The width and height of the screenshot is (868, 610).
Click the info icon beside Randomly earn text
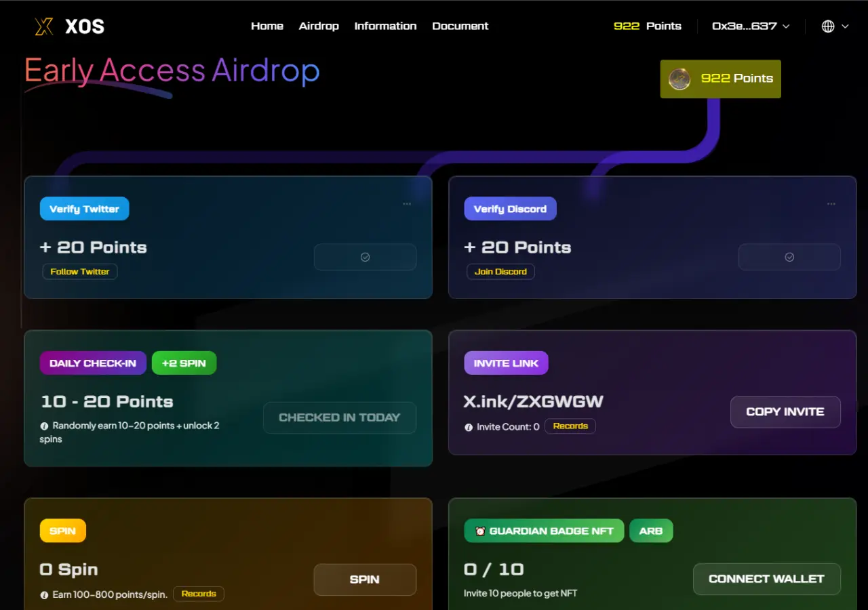point(45,426)
